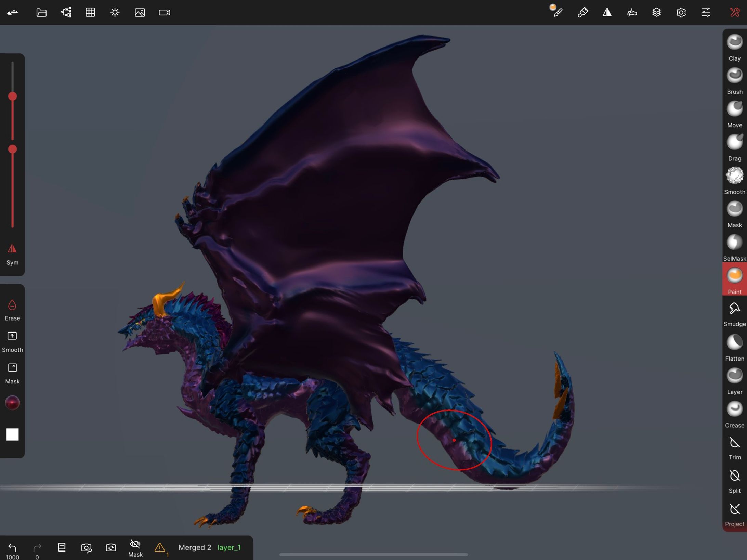Image resolution: width=747 pixels, height=560 pixels.
Task: Open the material color sphere swatch
Action: coord(12,403)
